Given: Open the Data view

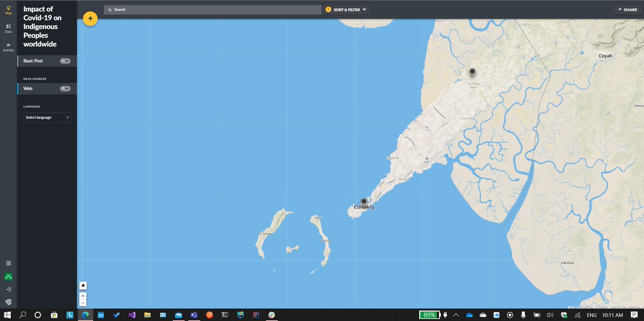Looking at the screenshot, I should (x=8, y=28).
